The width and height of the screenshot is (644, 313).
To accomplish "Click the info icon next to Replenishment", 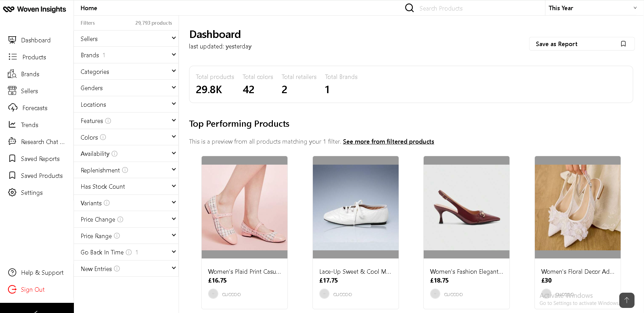I will coord(125,170).
